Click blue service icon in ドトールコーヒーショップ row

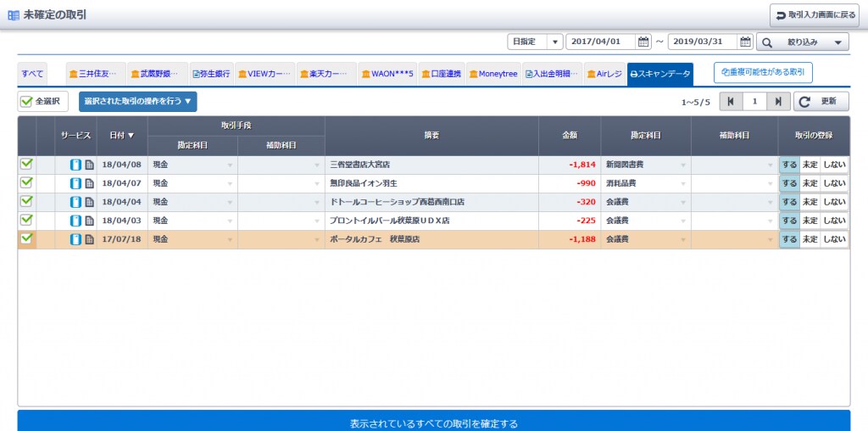(75, 202)
